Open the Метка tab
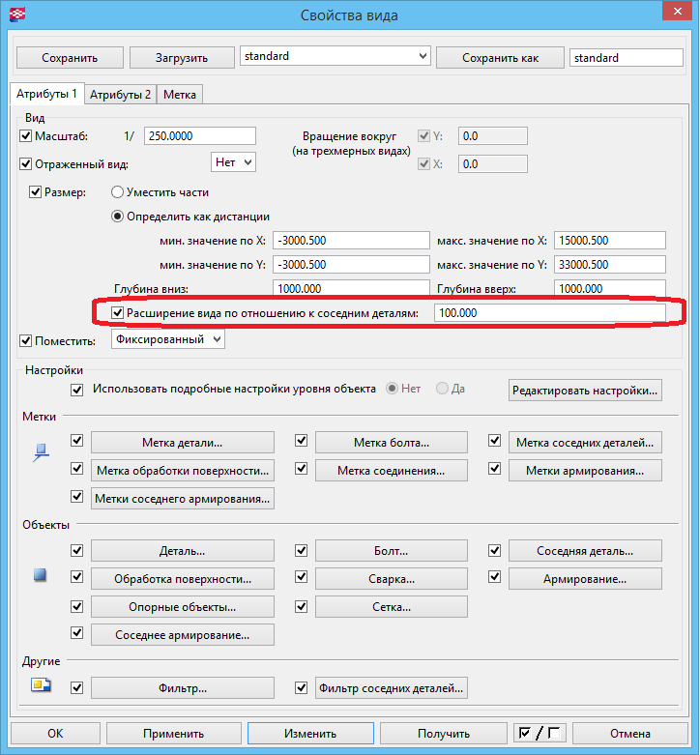Viewport: 700px width, 755px height. pos(180,94)
